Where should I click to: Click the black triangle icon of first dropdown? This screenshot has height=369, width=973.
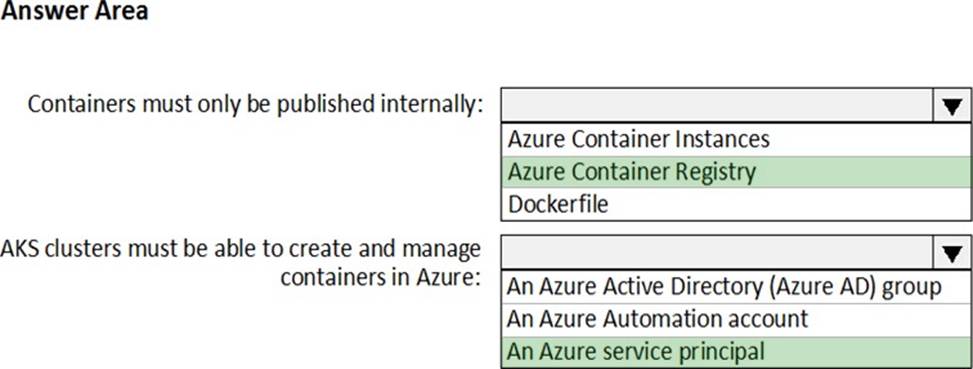pyautogui.click(x=952, y=107)
